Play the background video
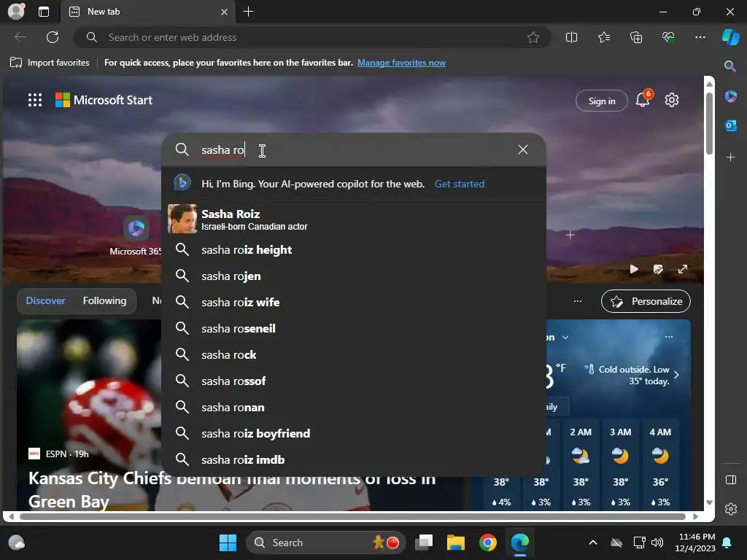 pyautogui.click(x=634, y=269)
